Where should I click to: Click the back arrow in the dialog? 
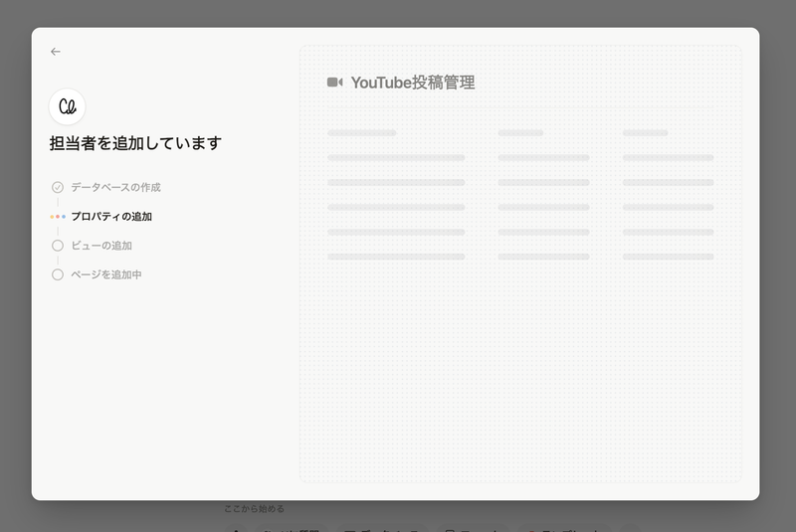point(56,52)
